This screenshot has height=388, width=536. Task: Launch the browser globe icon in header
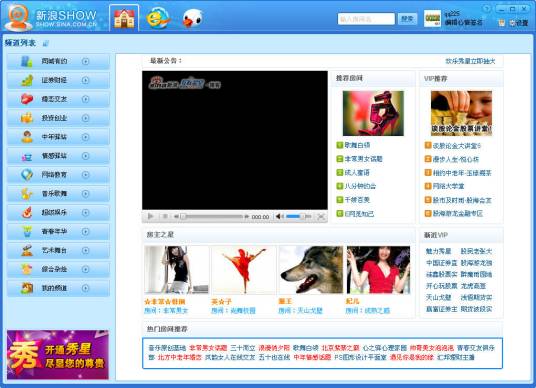158,18
